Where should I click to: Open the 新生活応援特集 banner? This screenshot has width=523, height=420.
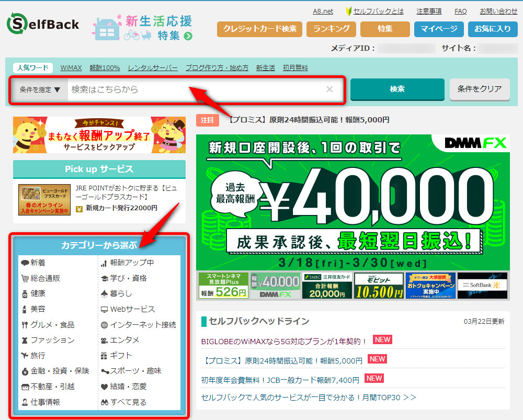click(143, 27)
